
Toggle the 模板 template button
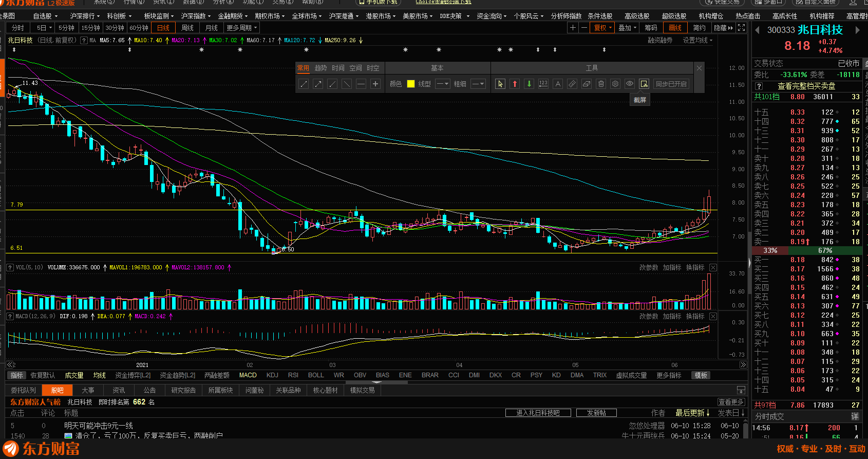[701, 375]
